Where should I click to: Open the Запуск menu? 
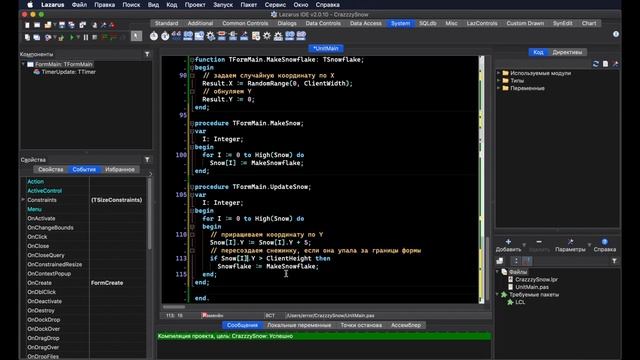pyautogui.click(x=223, y=5)
